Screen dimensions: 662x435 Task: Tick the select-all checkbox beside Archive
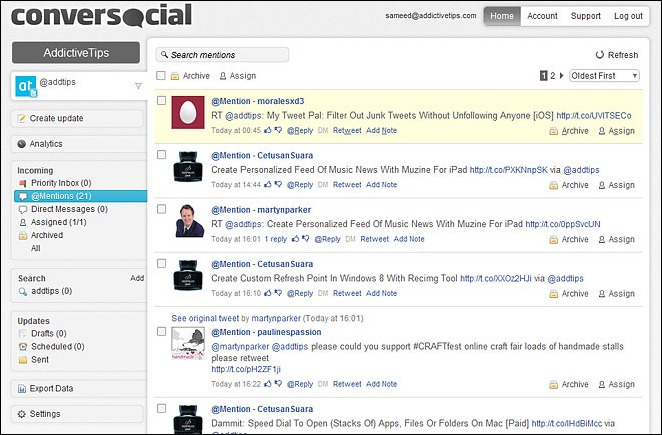161,76
